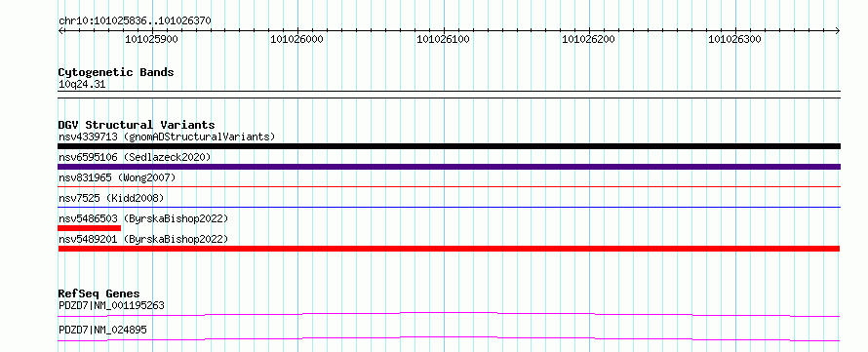Click the thin red nsv831965 line
Viewport: 868px width, 352px height.
449,187
